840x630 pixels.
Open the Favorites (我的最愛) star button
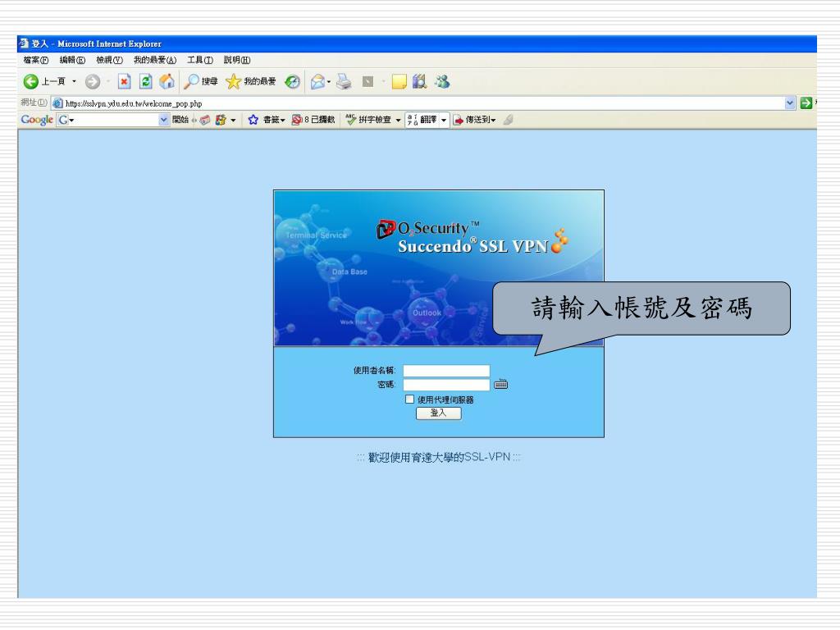pyautogui.click(x=251, y=81)
